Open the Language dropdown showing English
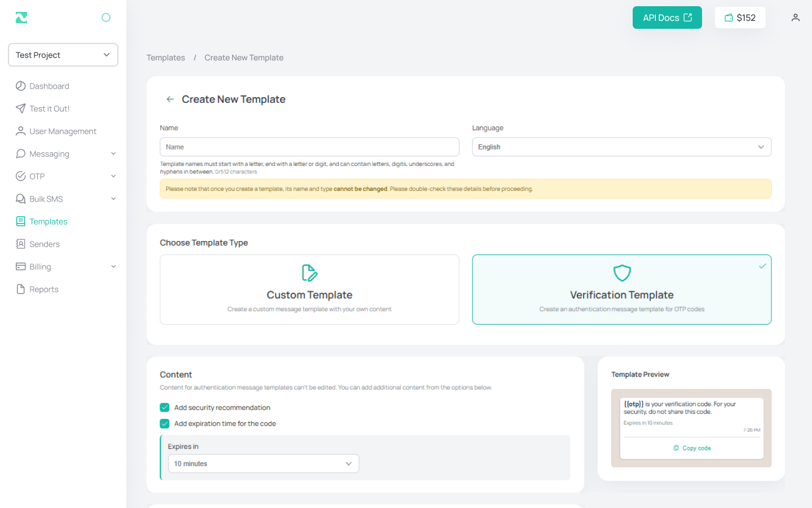Image resolution: width=812 pixels, height=508 pixels. coord(621,147)
